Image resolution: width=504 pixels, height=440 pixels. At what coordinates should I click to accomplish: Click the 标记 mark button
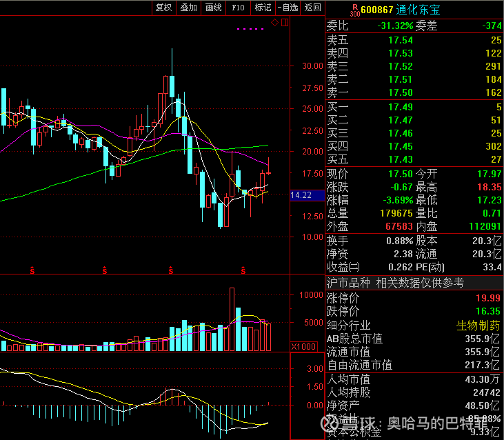coord(263,8)
